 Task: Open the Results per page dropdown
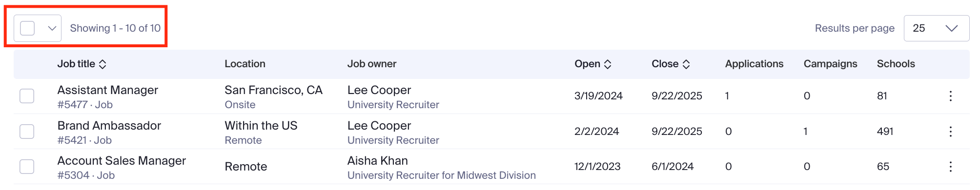[x=937, y=28]
